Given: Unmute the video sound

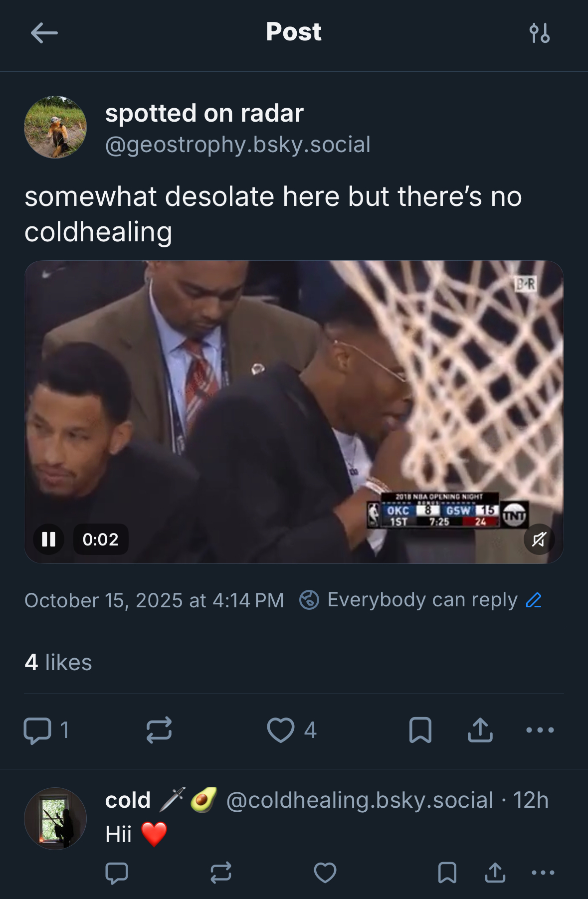Looking at the screenshot, I should 539,539.
